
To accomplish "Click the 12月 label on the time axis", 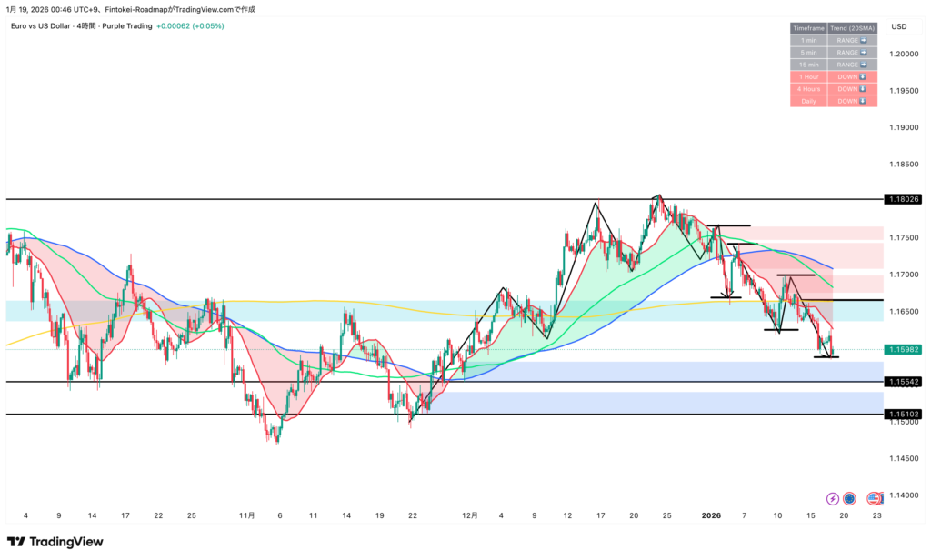I will 469,515.
